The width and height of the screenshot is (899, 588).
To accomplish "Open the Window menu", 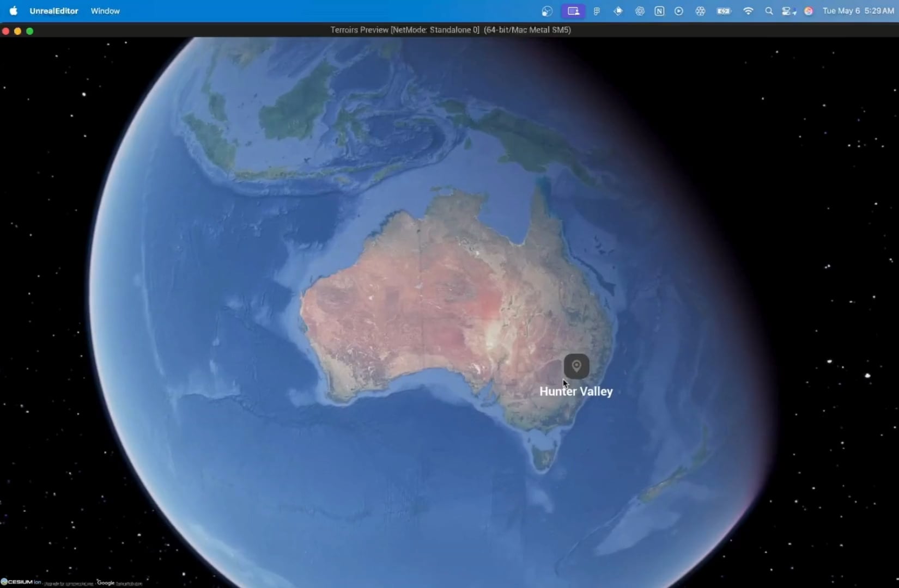I will coord(105,11).
